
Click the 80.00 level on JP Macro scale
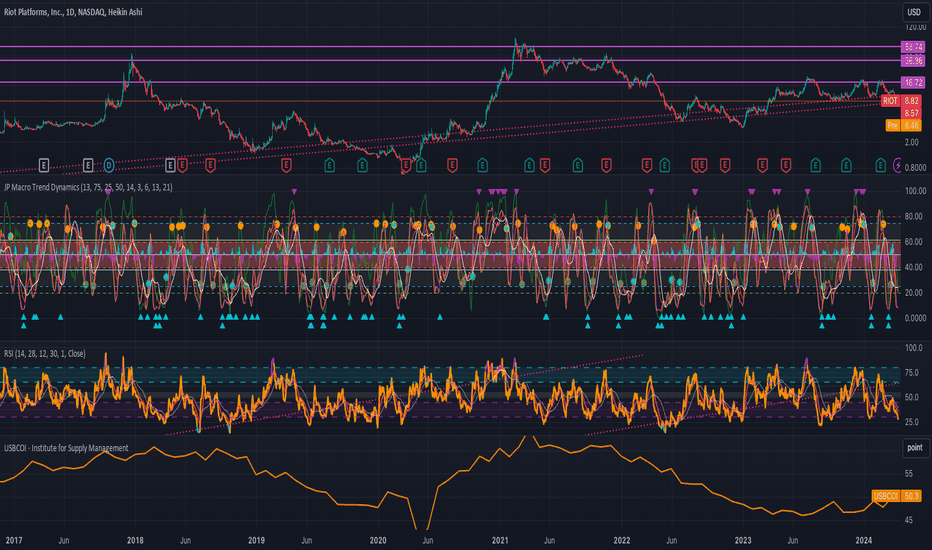914,216
